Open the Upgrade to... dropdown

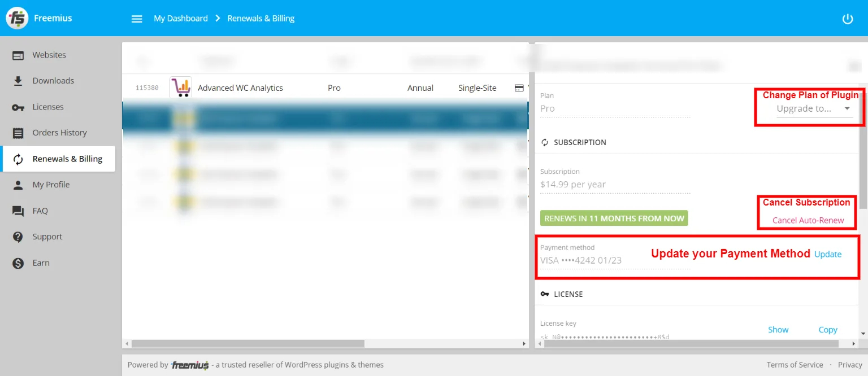[x=814, y=109]
